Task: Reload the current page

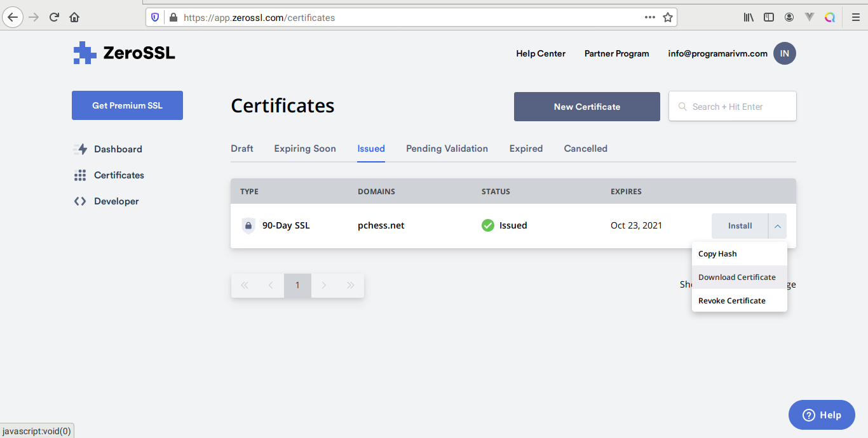Action: 54,17
